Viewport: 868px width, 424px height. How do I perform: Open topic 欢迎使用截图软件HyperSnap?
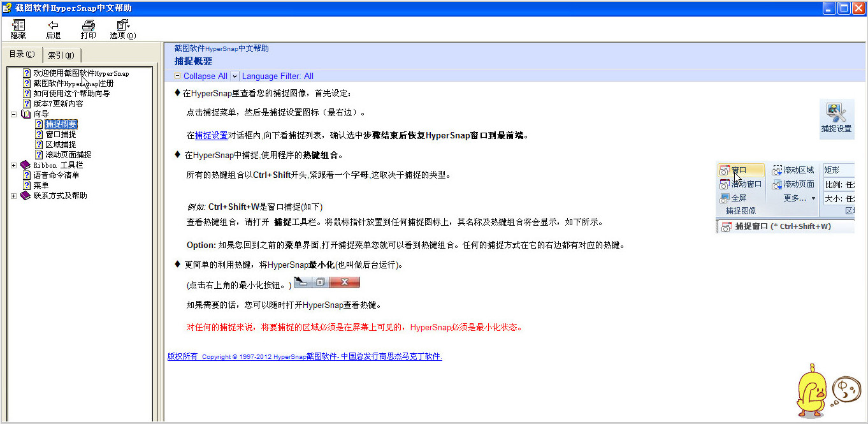[x=81, y=73]
